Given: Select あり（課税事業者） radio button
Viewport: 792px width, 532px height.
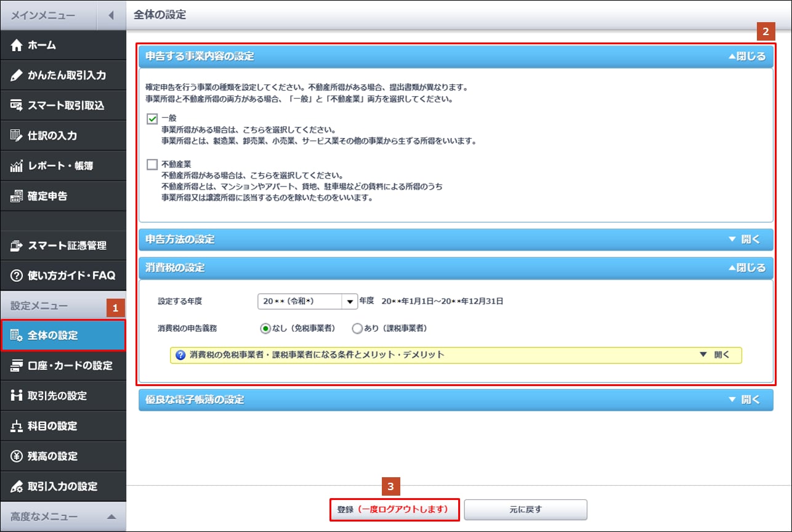Looking at the screenshot, I should [x=357, y=329].
